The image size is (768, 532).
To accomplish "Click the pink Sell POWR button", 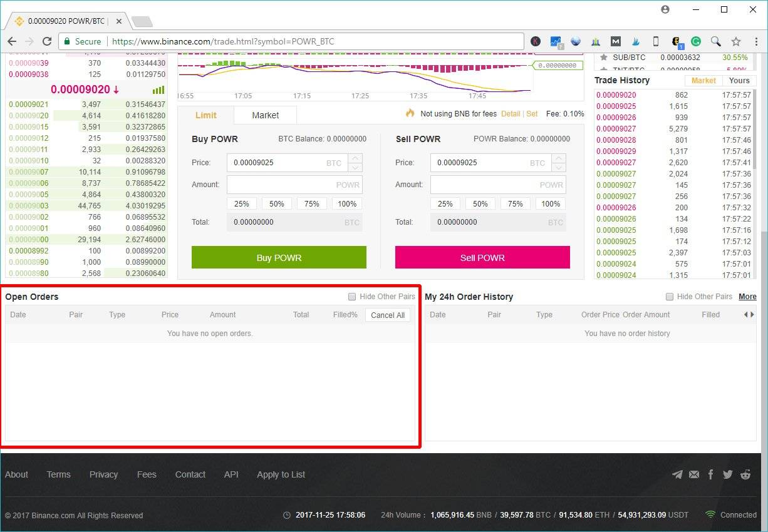I will 482,257.
